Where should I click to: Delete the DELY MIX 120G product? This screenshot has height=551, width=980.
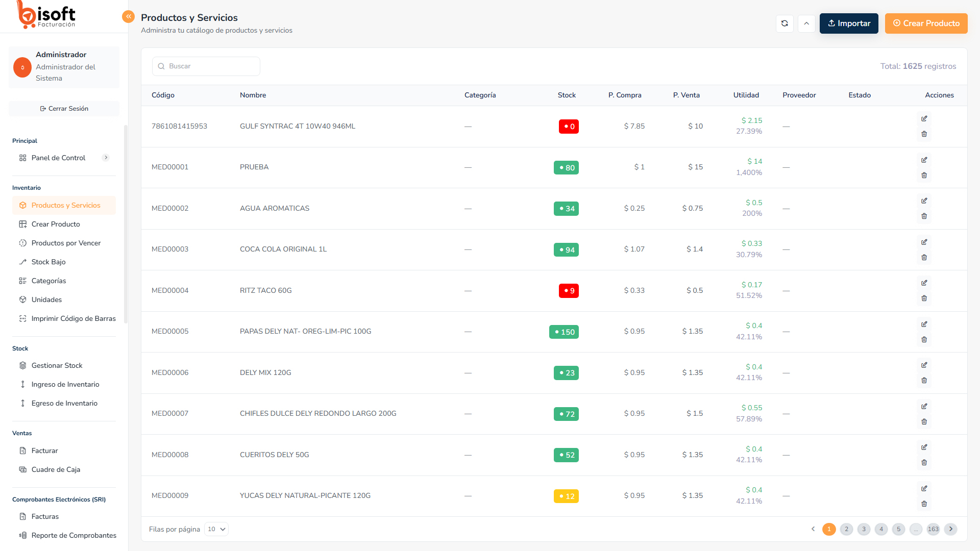pos(924,381)
